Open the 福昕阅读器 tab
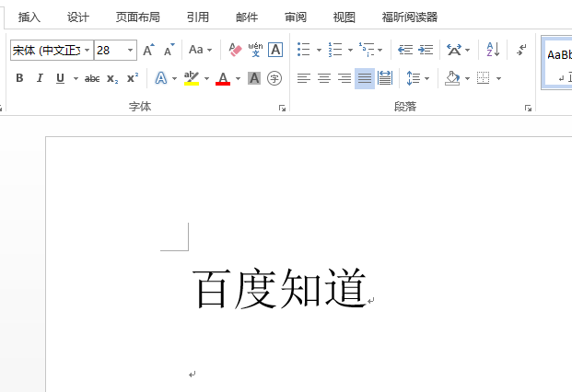The width and height of the screenshot is (572, 392). (x=409, y=17)
